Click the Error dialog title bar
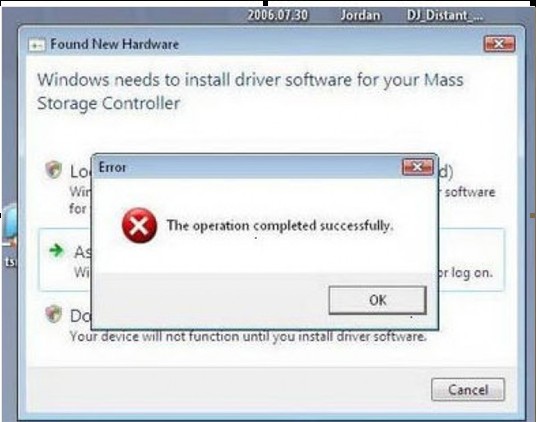The image size is (536, 422). click(248, 167)
